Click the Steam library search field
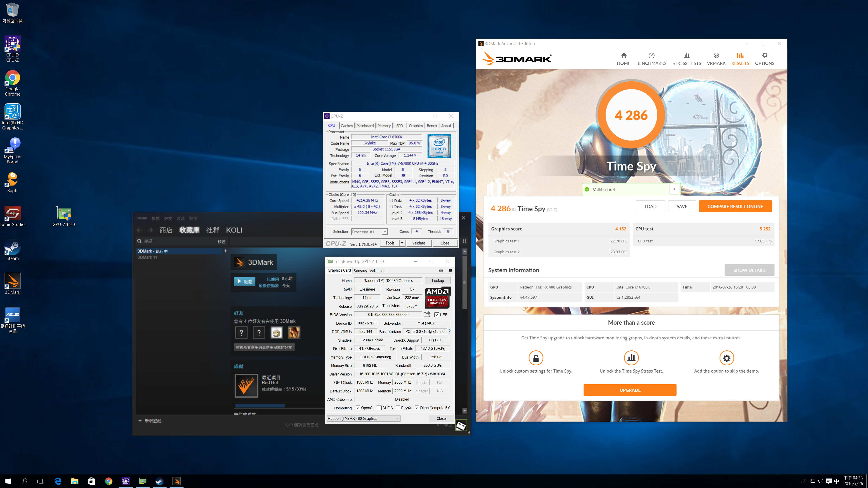868x488 pixels. [182, 241]
